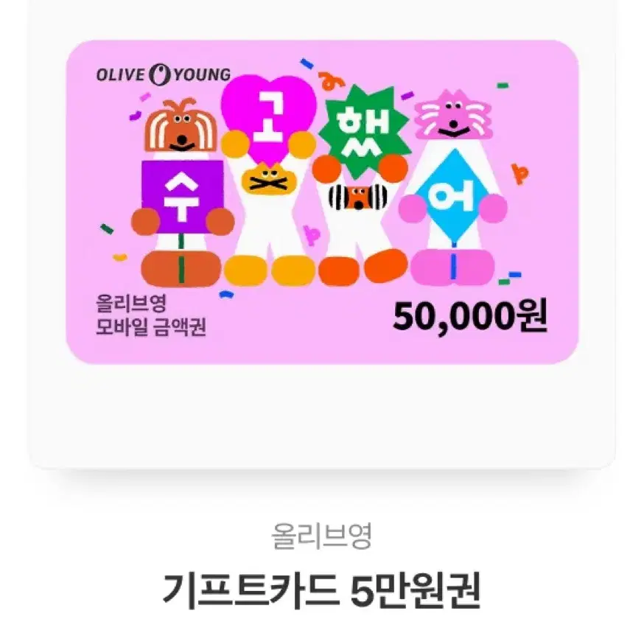Click the orange shaggy dog character face

coord(181,126)
